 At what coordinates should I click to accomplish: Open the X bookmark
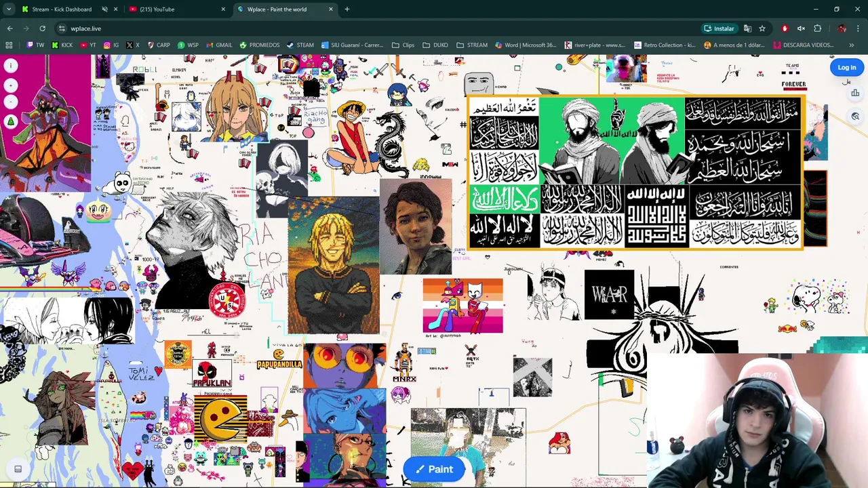(x=133, y=45)
